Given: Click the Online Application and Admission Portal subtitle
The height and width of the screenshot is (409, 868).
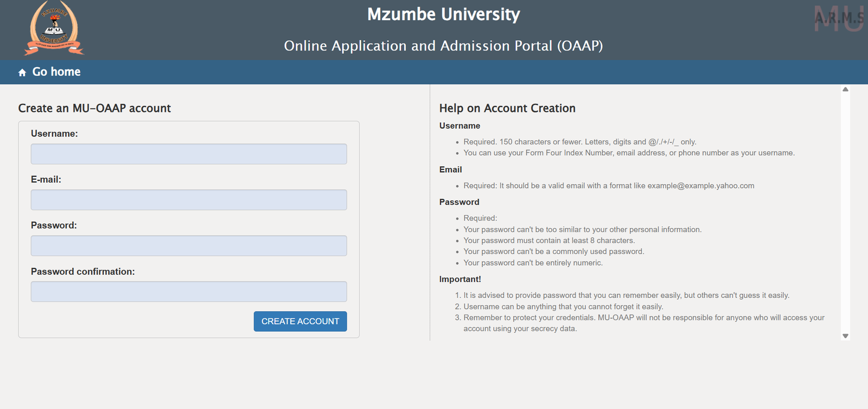Looking at the screenshot, I should click(443, 46).
